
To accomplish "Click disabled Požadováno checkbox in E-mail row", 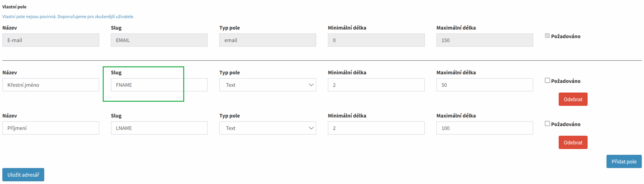I will tap(547, 36).
